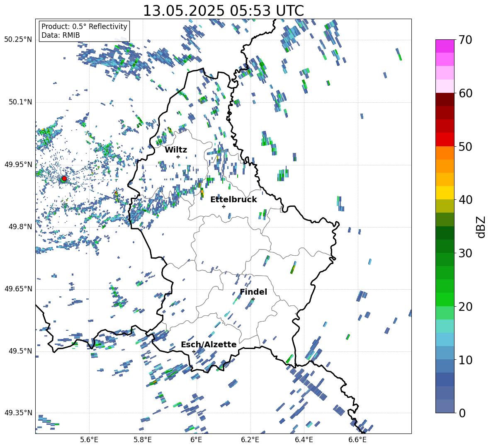The image size is (491, 448).
Task: Click the Findel station label
Action: click(253, 292)
